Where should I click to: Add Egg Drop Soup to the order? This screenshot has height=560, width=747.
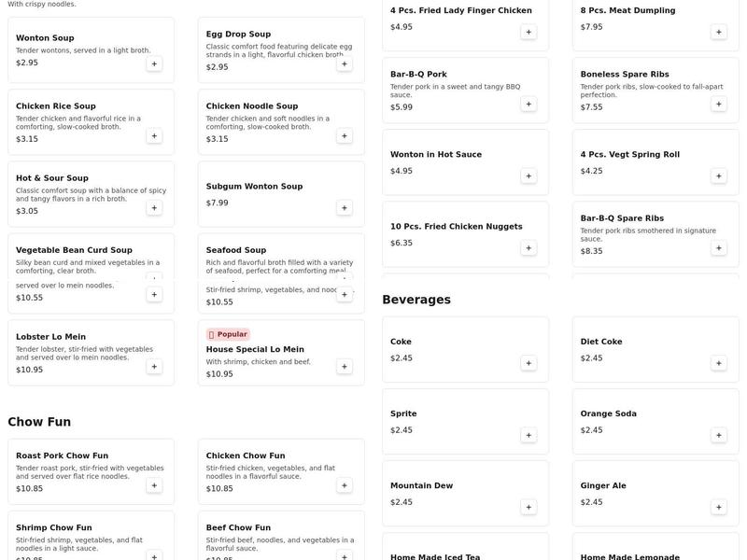[x=345, y=64]
